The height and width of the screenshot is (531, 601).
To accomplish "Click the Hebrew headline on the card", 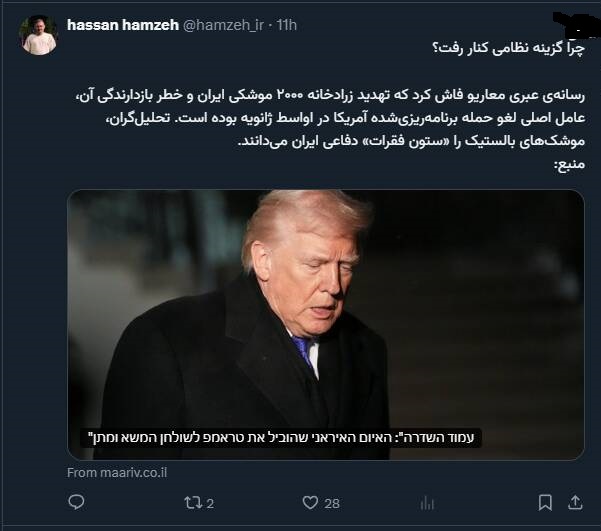I will [x=281, y=437].
